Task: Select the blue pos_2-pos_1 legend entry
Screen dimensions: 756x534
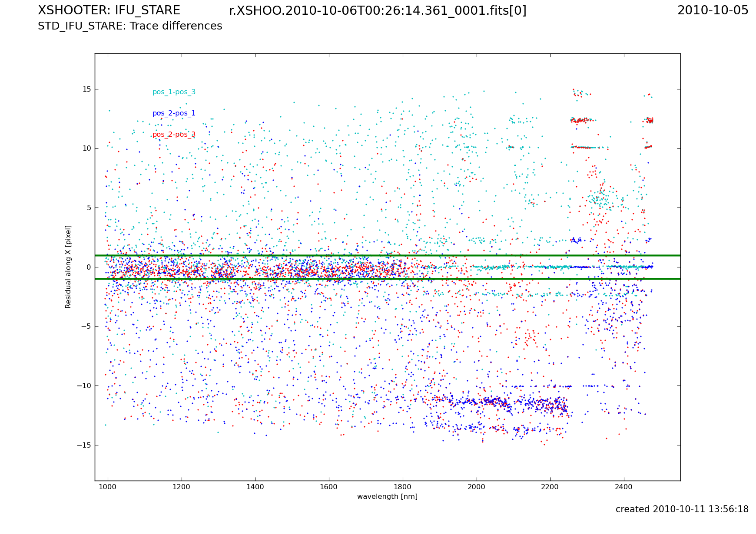Action: pyautogui.click(x=174, y=113)
